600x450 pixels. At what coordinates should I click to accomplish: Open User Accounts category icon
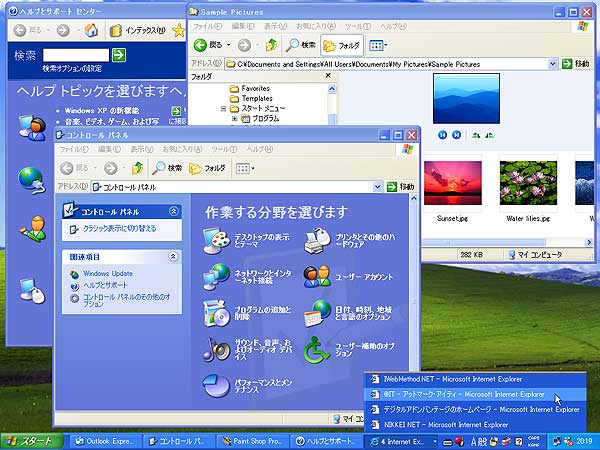(x=317, y=276)
